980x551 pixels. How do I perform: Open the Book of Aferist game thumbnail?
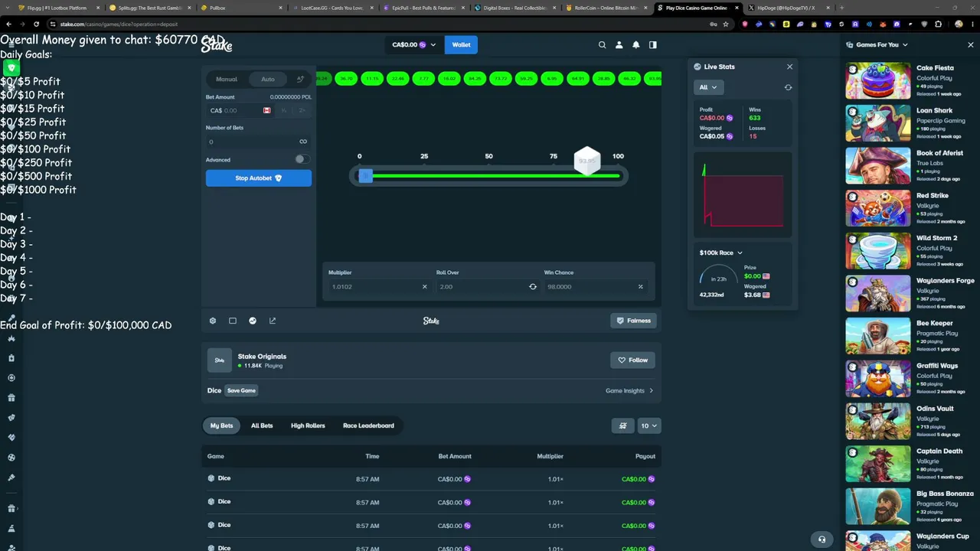877,165
